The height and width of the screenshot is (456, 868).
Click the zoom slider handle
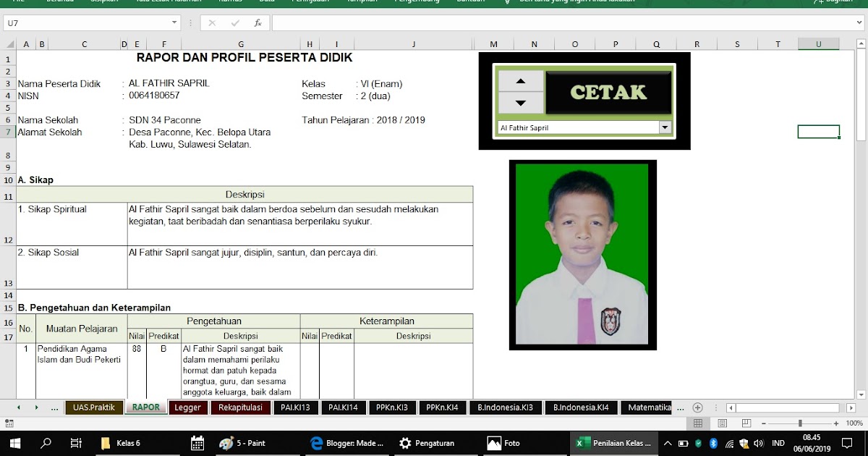point(799,423)
